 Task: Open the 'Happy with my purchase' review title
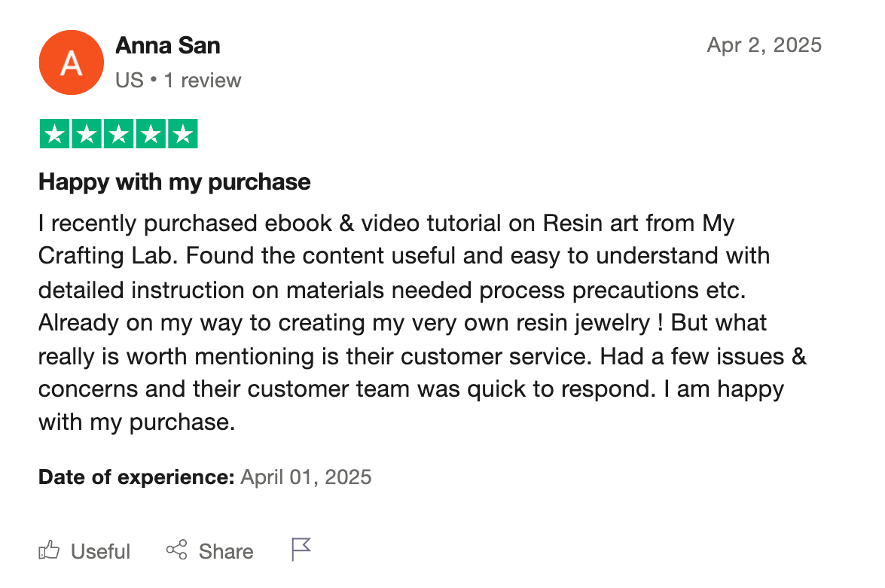tap(175, 181)
